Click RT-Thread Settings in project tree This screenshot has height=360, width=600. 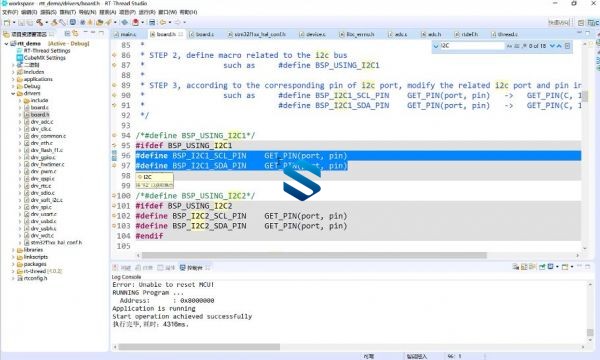[47, 50]
